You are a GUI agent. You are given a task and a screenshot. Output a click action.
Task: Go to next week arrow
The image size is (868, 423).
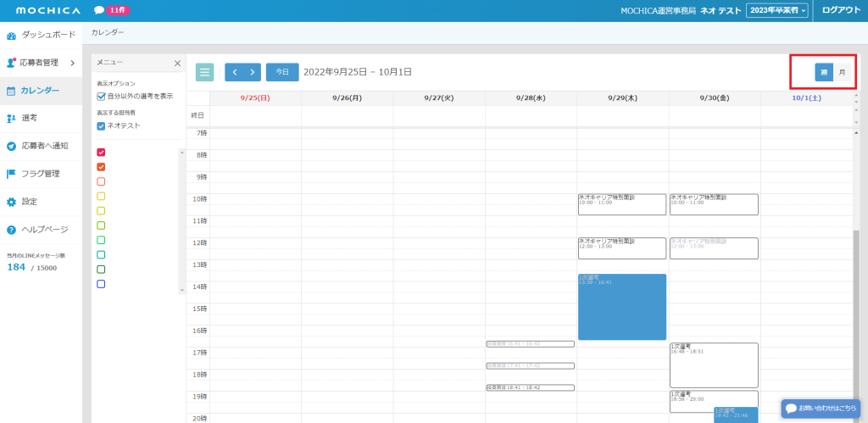click(x=252, y=72)
